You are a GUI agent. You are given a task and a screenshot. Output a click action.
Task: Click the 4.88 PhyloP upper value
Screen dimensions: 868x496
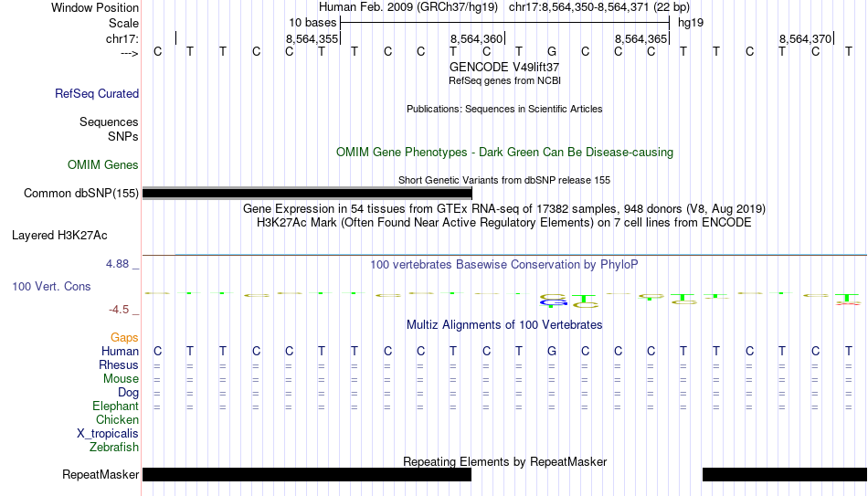pos(117,264)
